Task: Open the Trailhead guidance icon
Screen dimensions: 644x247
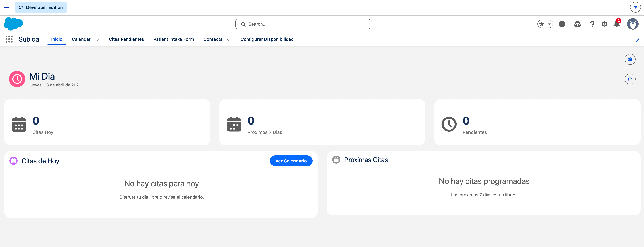Action: pyautogui.click(x=578, y=24)
